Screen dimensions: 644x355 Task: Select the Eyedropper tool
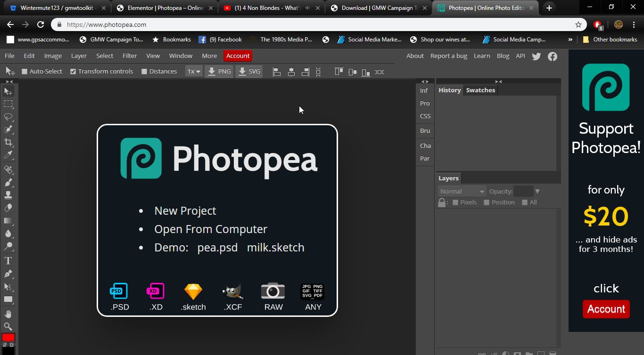click(8, 155)
